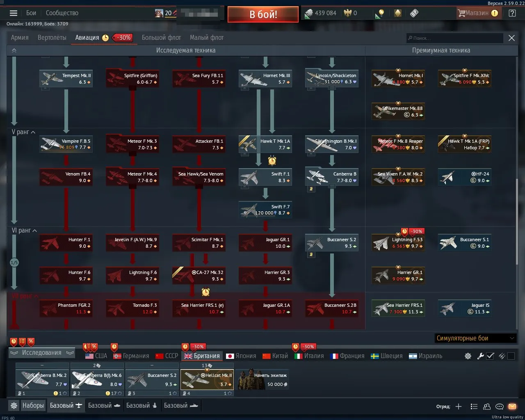Open the player profile avatar
Image resolution: width=525 pixels, height=420 pixels.
(159, 13)
